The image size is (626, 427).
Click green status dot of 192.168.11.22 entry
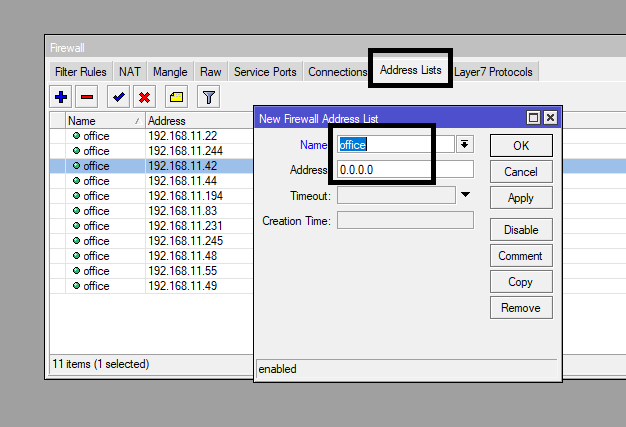[76, 136]
